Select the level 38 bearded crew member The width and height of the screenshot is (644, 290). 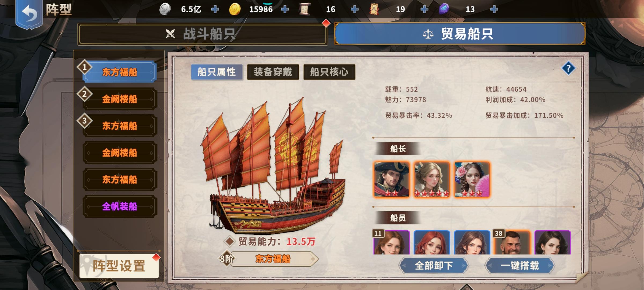coord(512,242)
